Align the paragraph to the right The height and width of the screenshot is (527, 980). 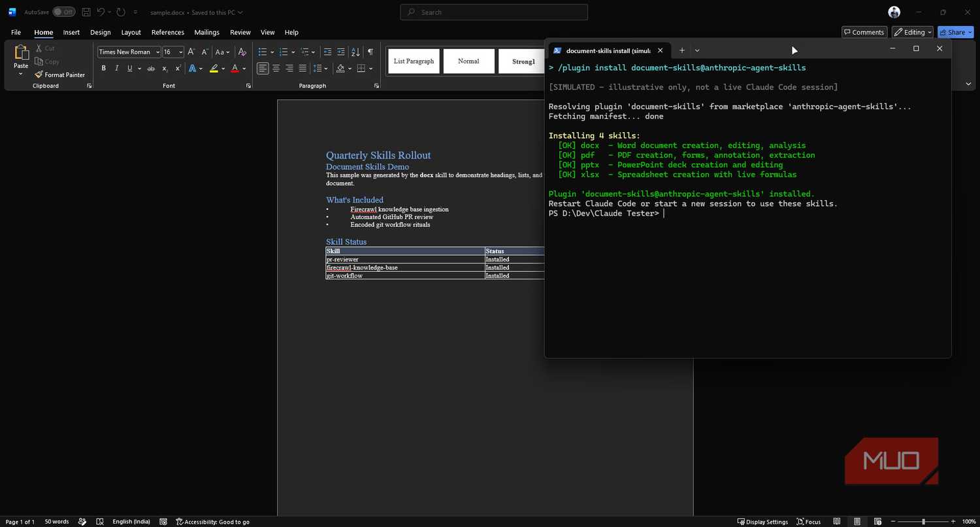(x=289, y=68)
